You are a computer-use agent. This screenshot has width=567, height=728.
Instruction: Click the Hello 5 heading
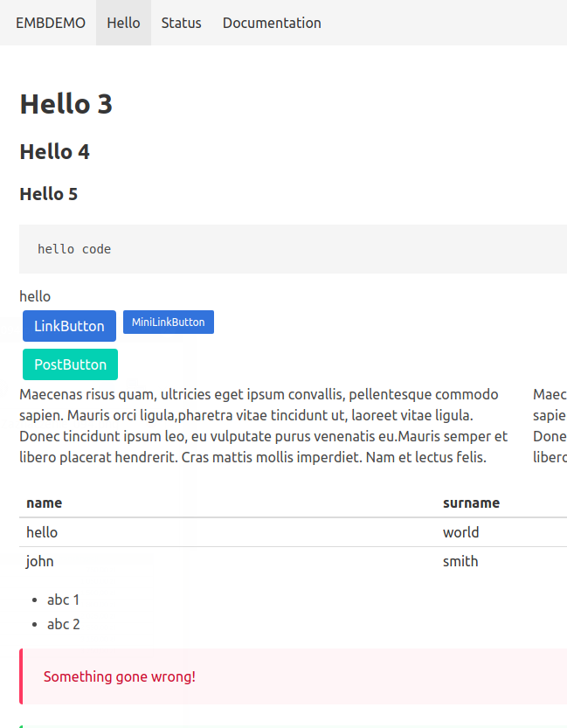tap(49, 194)
